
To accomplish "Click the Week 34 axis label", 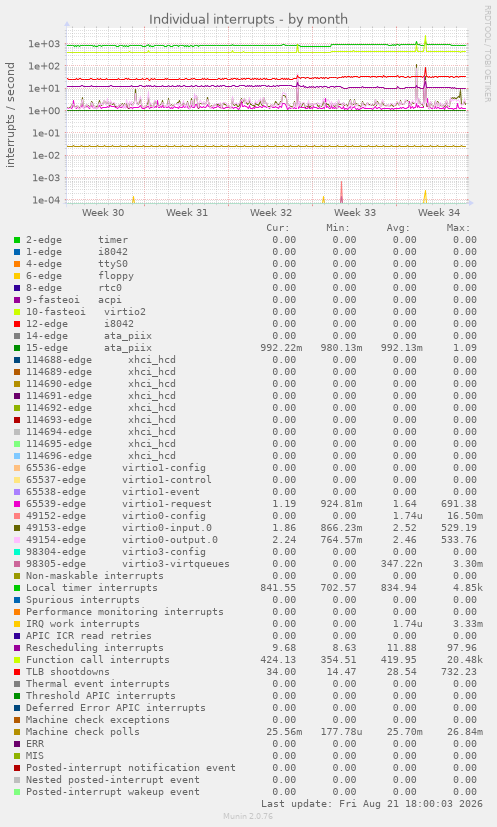I will (x=439, y=213).
